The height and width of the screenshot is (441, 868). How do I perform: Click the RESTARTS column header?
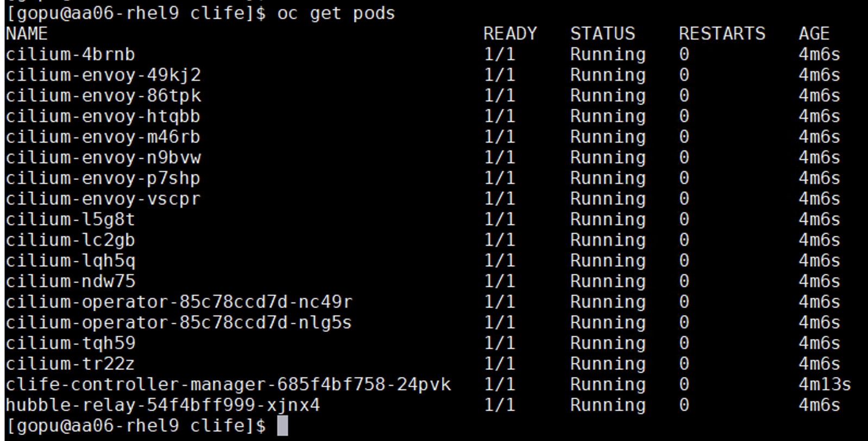coord(721,34)
